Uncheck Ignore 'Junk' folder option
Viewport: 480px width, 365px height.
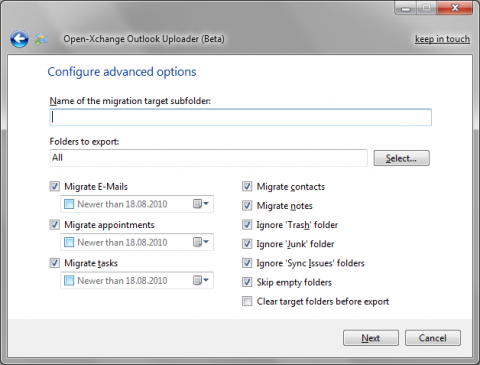pos(247,244)
